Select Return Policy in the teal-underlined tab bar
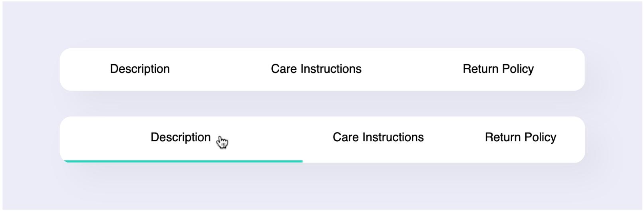Image resolution: width=644 pixels, height=214 pixels. coord(520,138)
